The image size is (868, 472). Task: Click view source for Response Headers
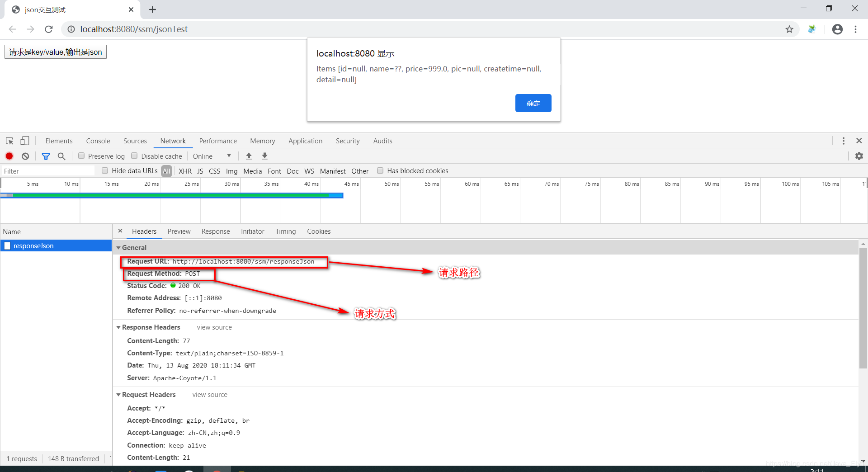click(x=214, y=327)
